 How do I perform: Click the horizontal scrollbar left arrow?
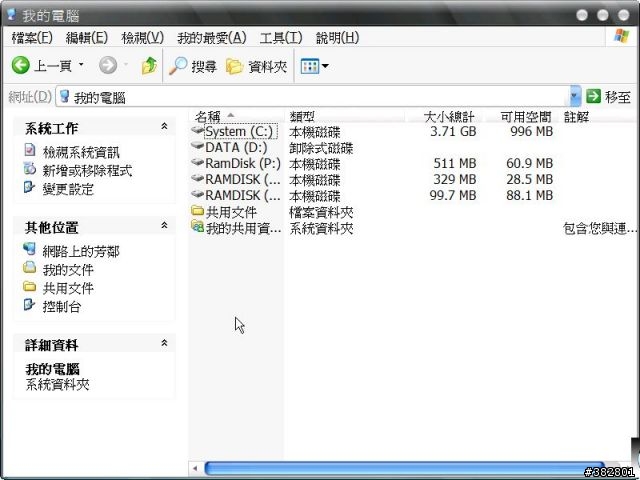pyautogui.click(x=195, y=468)
